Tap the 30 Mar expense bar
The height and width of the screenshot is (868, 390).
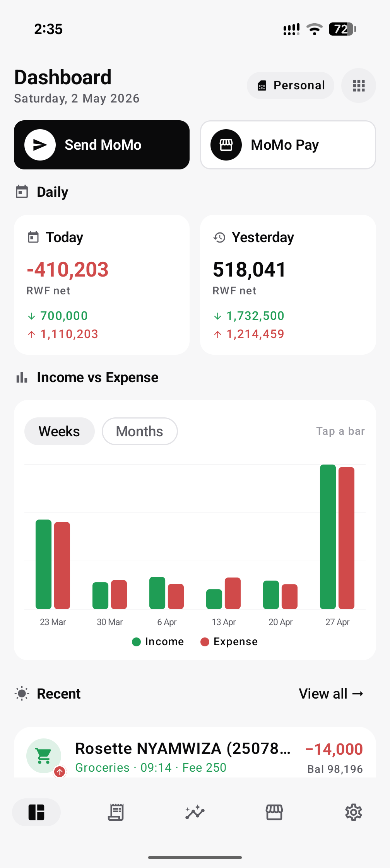(119, 595)
